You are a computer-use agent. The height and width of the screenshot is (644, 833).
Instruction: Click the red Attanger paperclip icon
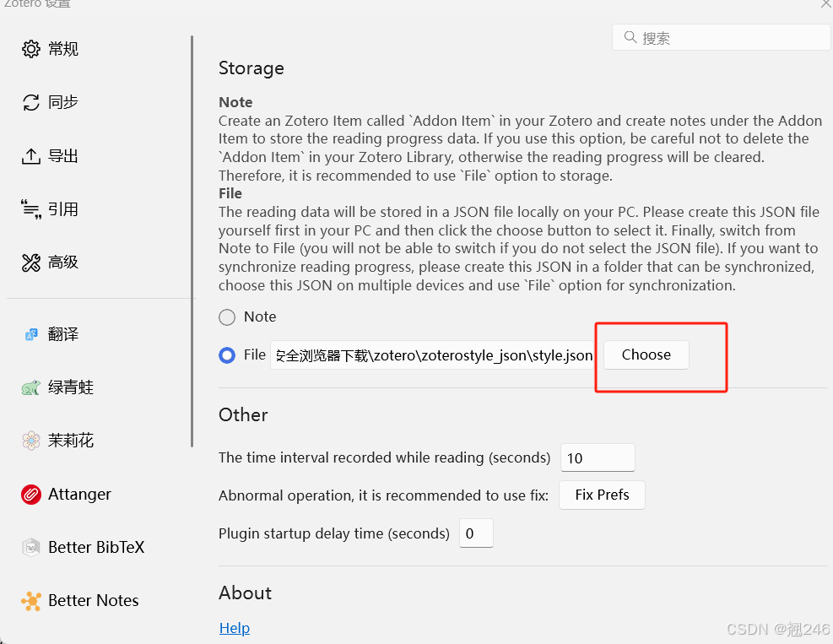(x=31, y=494)
